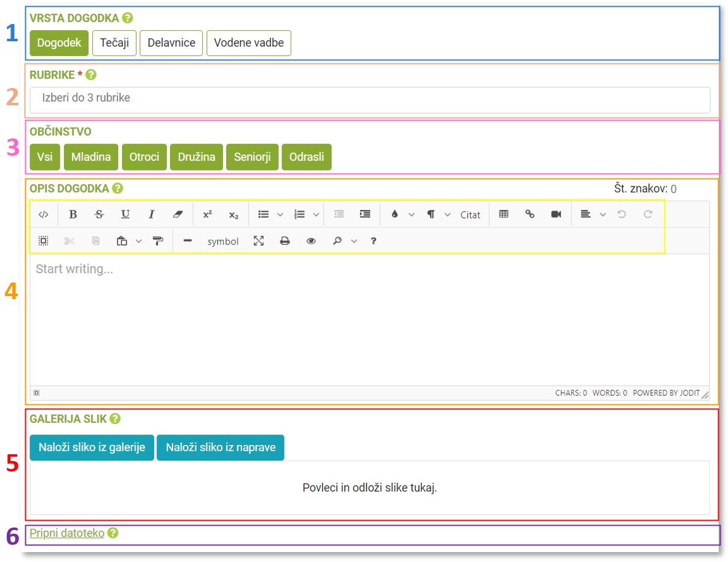
Task: Toggle bold formatting in the editor
Action: pos(73,214)
